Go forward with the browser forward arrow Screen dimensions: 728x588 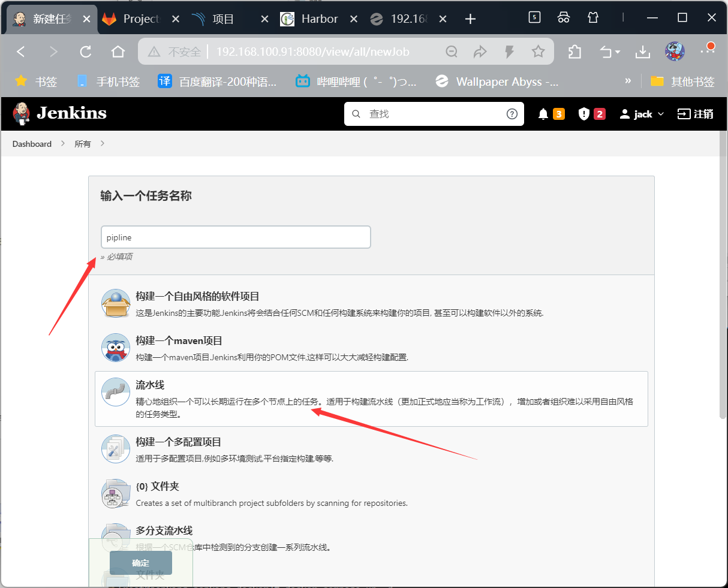(x=53, y=52)
